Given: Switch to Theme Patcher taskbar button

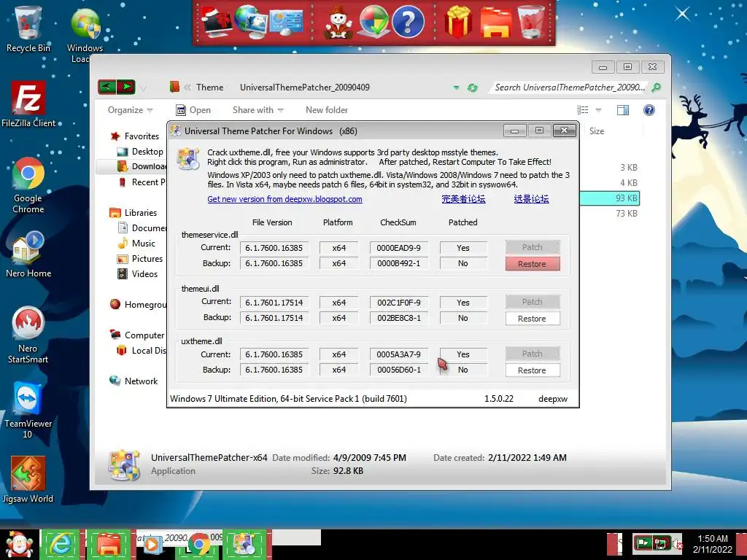Looking at the screenshot, I should point(245,545).
